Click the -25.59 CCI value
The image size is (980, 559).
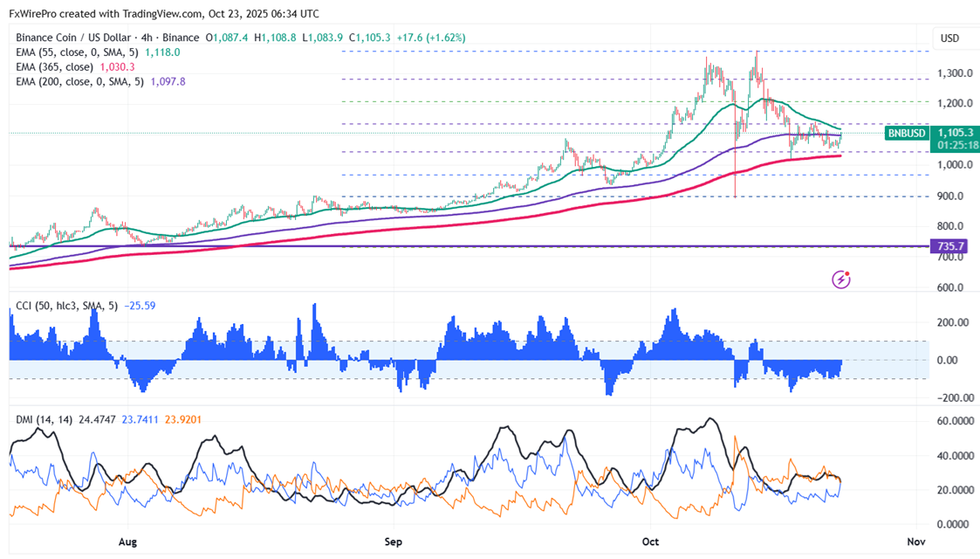[x=140, y=306]
